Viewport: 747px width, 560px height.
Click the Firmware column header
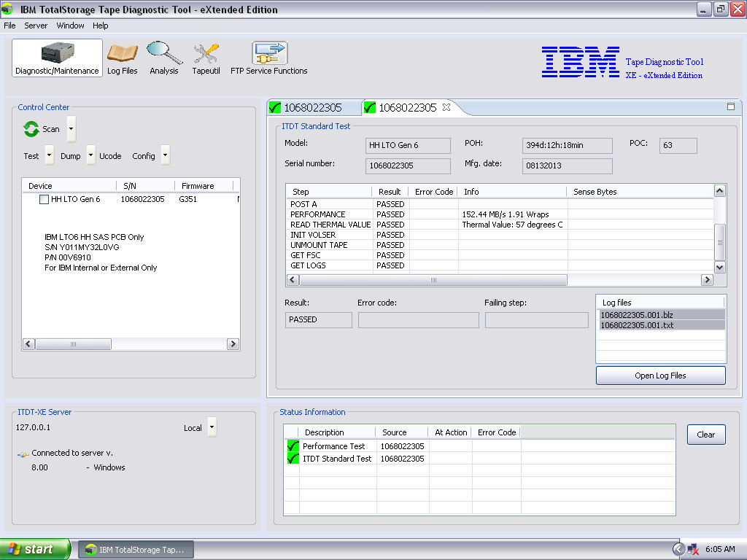pyautogui.click(x=204, y=186)
